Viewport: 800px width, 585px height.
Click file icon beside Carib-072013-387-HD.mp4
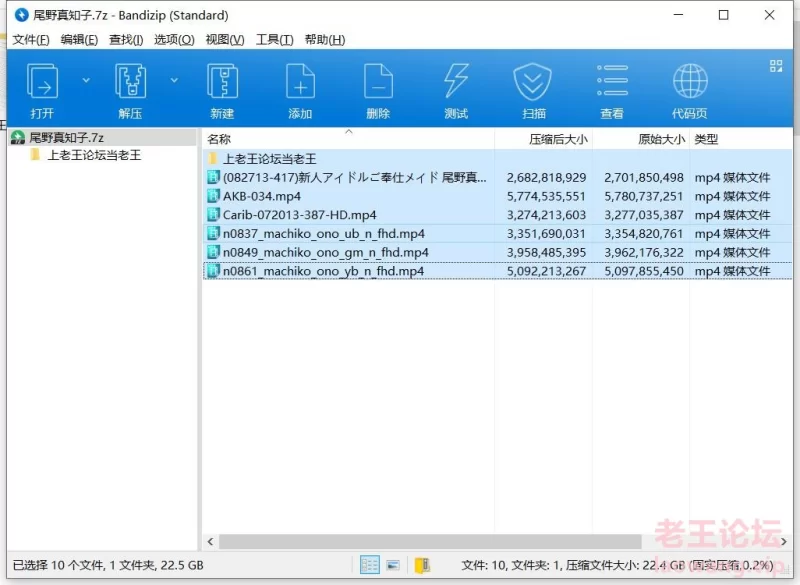tap(213, 215)
